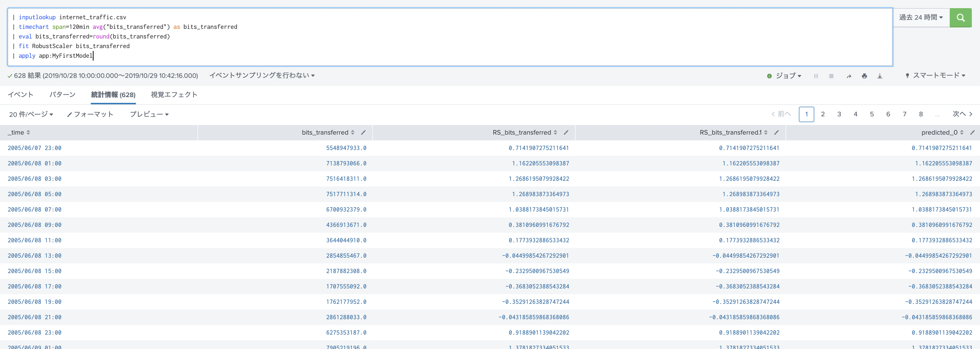Screen dimensions: 980x349
Task: Click the time cell 2005/06/07 23:00
Action: click(x=35, y=148)
